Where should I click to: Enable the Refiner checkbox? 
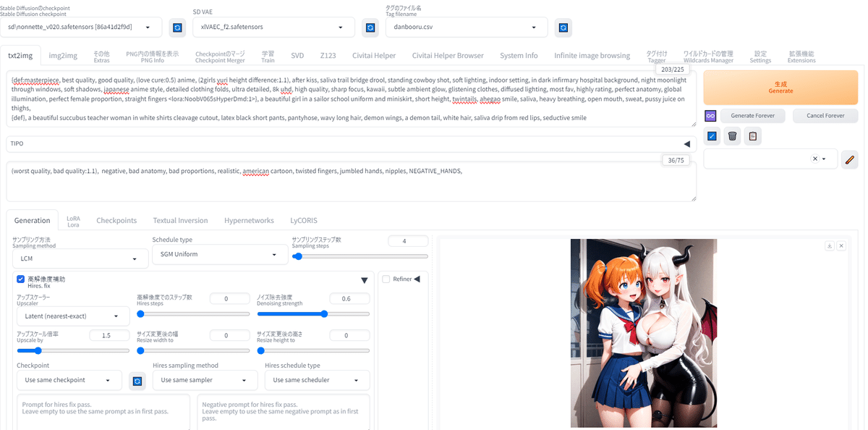[386, 279]
